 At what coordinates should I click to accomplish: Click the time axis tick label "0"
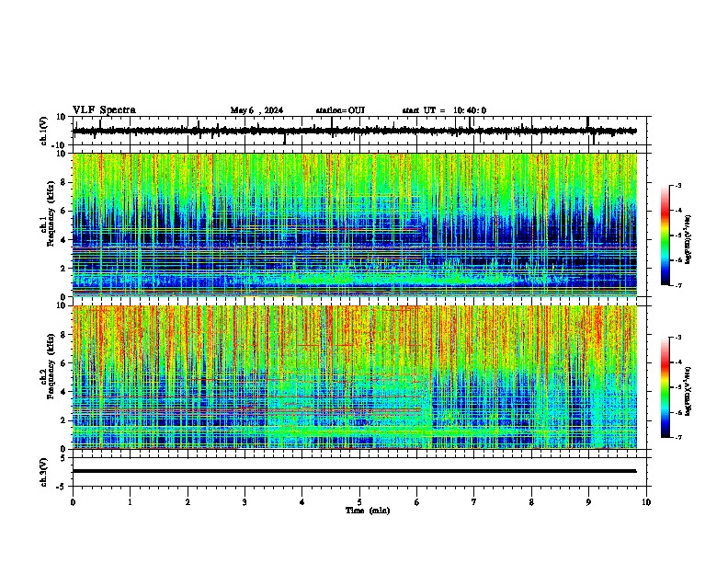(x=73, y=502)
